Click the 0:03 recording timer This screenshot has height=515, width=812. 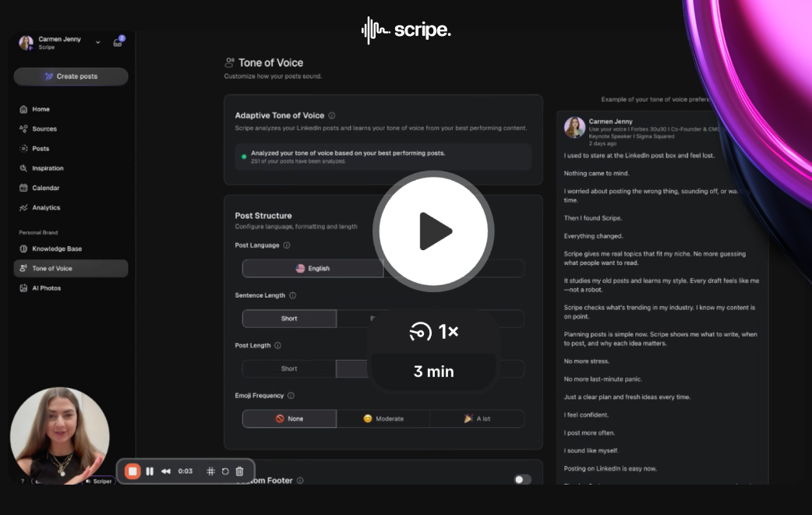(185, 471)
